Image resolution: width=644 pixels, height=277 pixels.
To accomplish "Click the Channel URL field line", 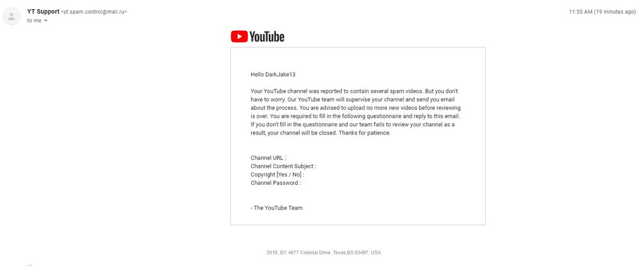I will pos(268,158).
